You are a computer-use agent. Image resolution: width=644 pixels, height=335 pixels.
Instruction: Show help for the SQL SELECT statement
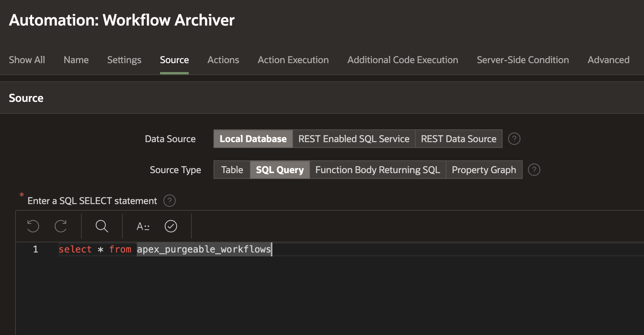click(x=169, y=201)
